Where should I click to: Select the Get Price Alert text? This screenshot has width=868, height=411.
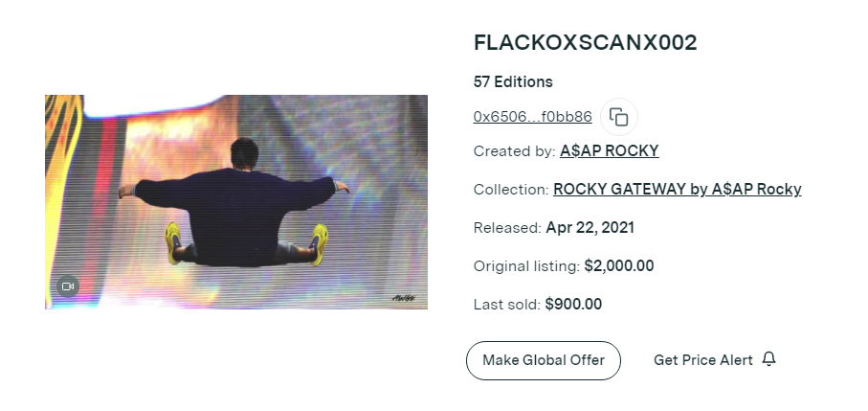pyautogui.click(x=702, y=360)
